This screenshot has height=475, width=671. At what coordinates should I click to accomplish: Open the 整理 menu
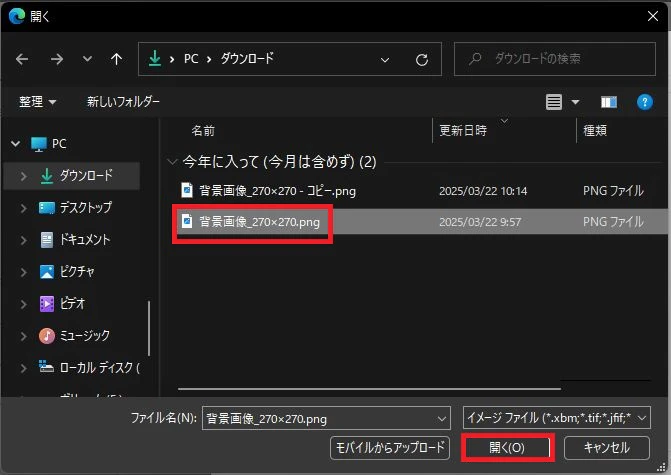pyautogui.click(x=37, y=102)
